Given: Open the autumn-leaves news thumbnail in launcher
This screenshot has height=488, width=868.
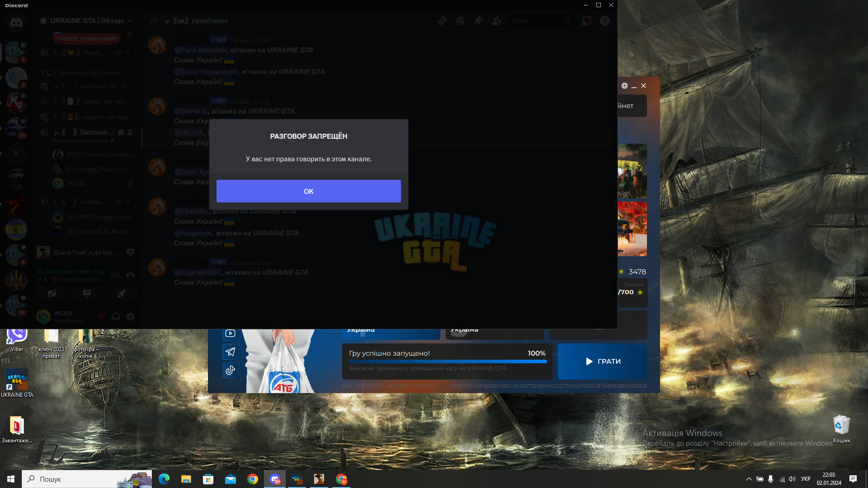Looking at the screenshot, I should pyautogui.click(x=632, y=229).
